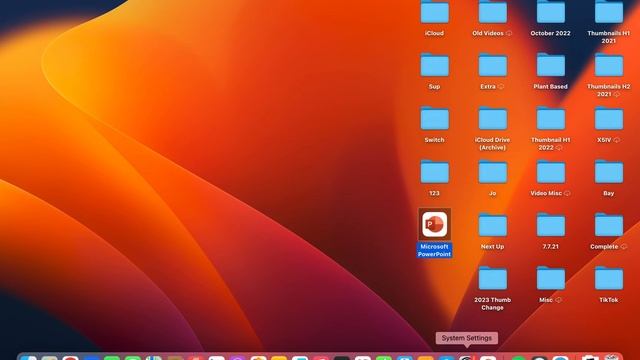The image size is (640, 360).
Task: Click the 7.7.21 folder
Action: 551,225
